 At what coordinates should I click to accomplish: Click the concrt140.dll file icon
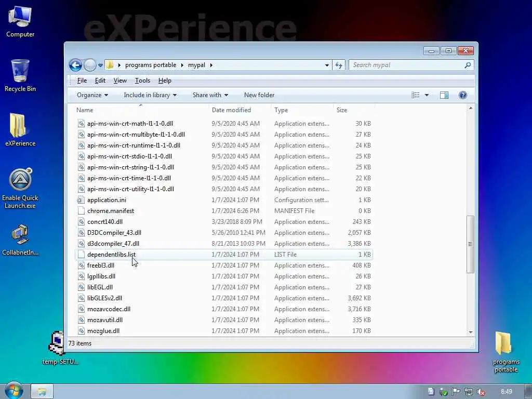coord(81,221)
